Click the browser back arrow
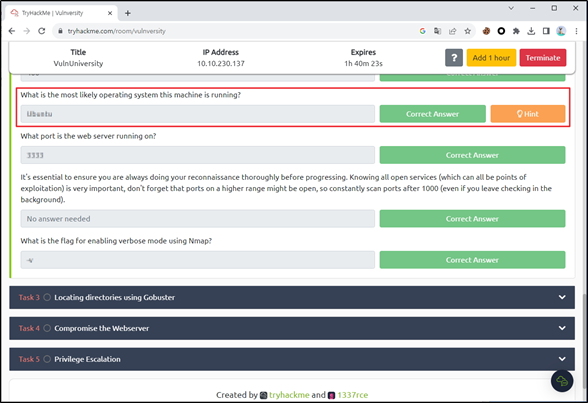 coord(12,31)
